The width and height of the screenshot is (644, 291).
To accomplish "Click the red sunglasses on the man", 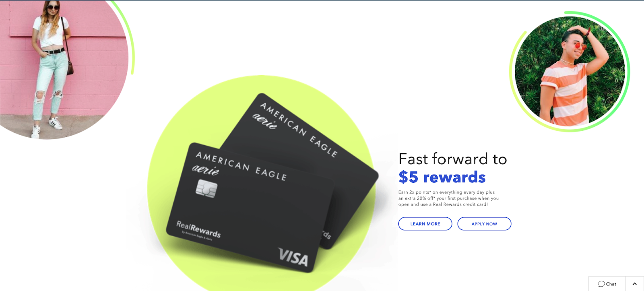I will point(580,47).
